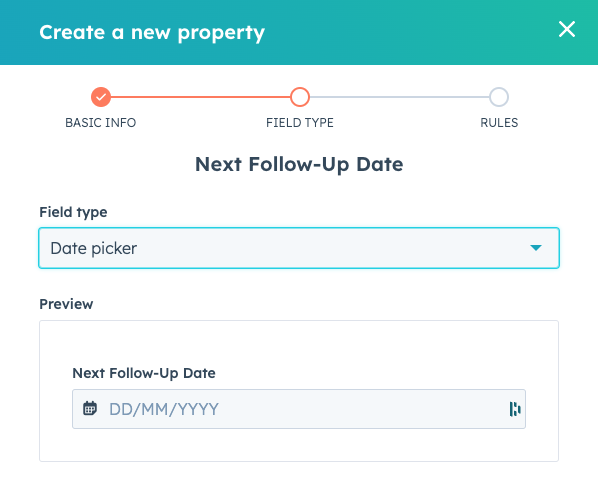
Task: Go to the BASIC INFO step label
Action: [101, 123]
